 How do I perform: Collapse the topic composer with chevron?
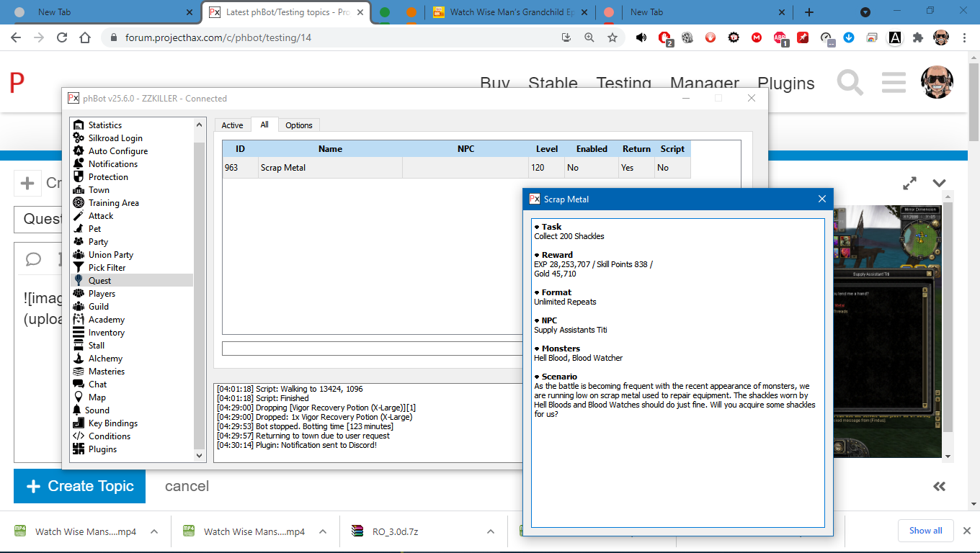pos(939,183)
